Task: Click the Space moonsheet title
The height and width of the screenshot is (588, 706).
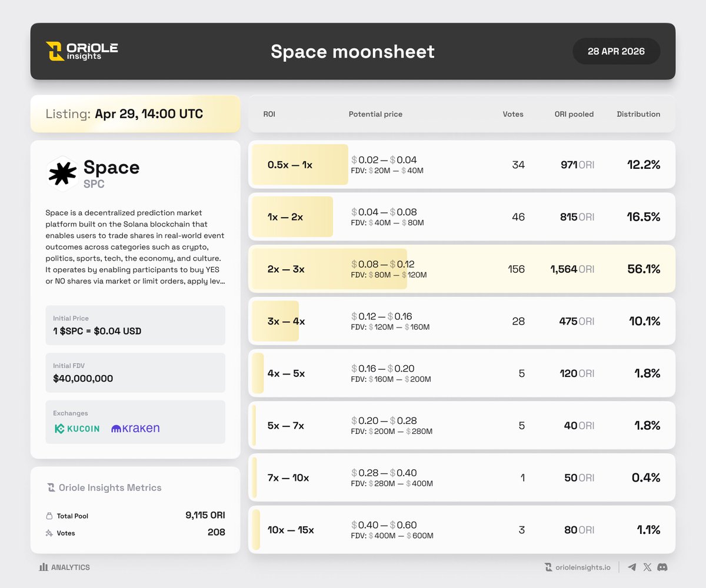Action: click(x=352, y=51)
